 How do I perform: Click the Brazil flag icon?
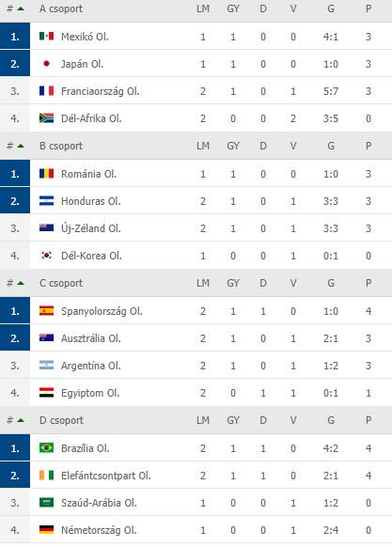(46, 447)
